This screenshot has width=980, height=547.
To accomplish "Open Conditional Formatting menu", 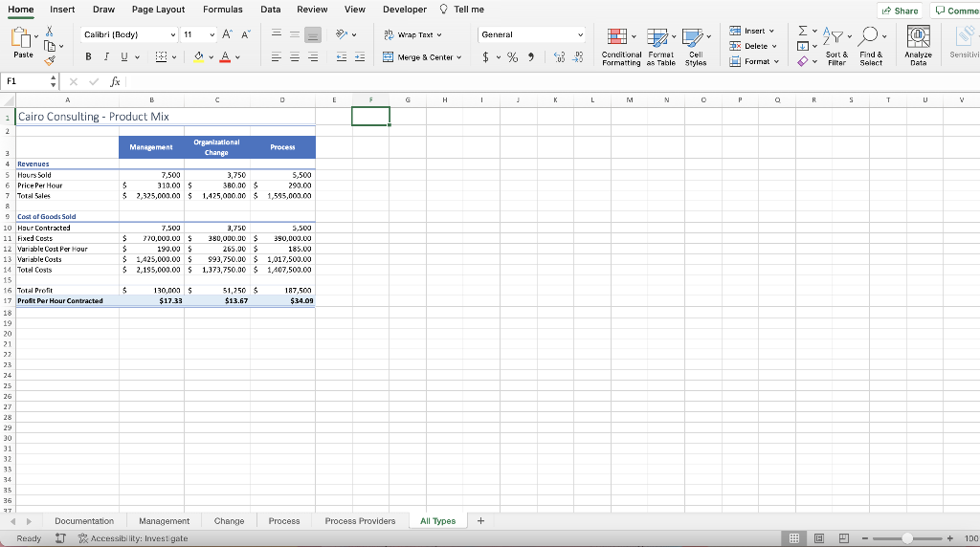I will 621,47.
